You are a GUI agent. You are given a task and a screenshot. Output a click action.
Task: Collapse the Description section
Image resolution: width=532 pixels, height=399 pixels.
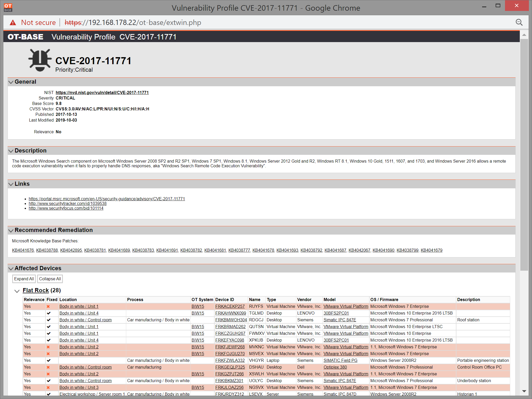[x=11, y=151]
